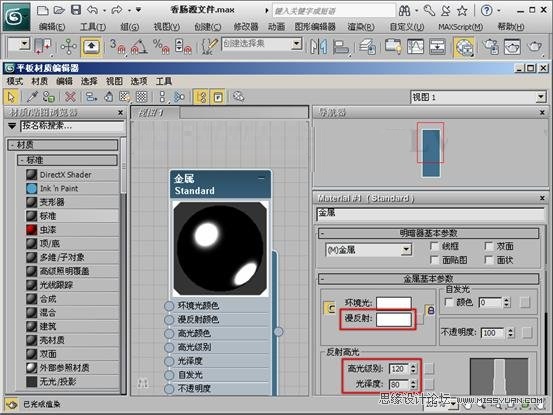Toggle the angle snap tool
The image size is (553, 415).
click(x=139, y=47)
